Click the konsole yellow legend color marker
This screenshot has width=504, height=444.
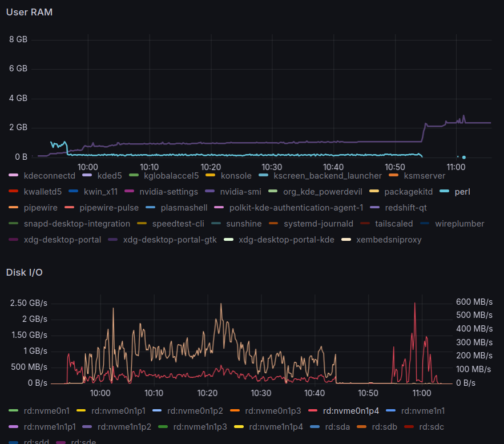pyautogui.click(x=211, y=176)
